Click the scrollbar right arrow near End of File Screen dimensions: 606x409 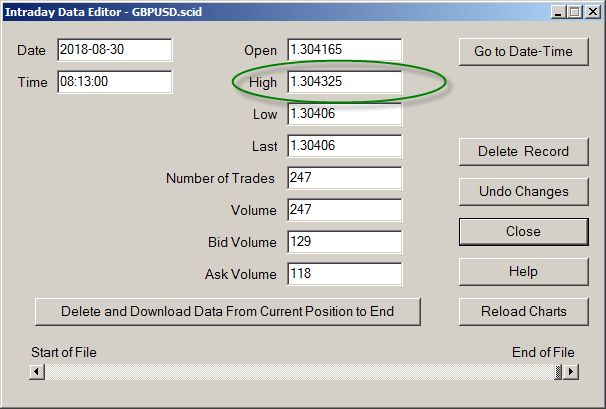pyautogui.click(x=571, y=372)
